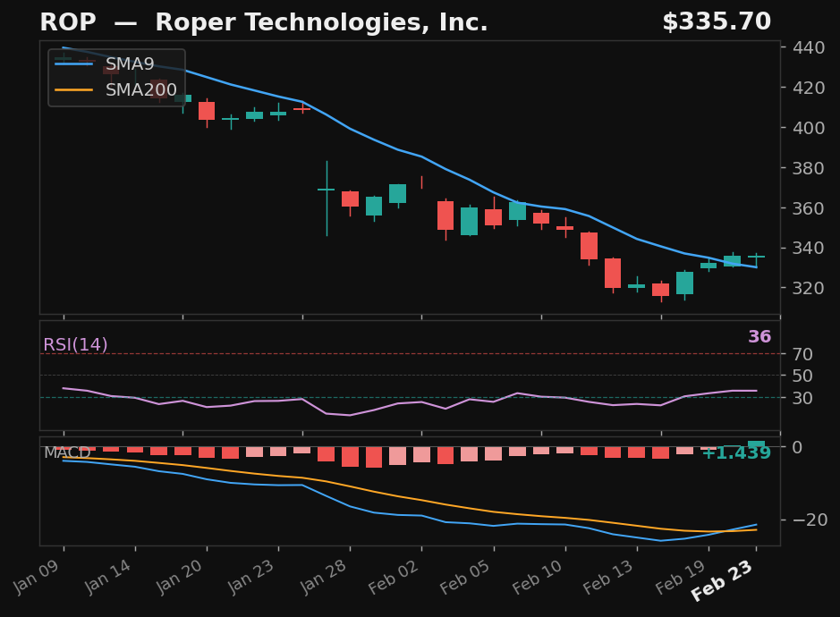Click the 380 price axis label
Screen dimensions: 840x617
tap(809, 168)
